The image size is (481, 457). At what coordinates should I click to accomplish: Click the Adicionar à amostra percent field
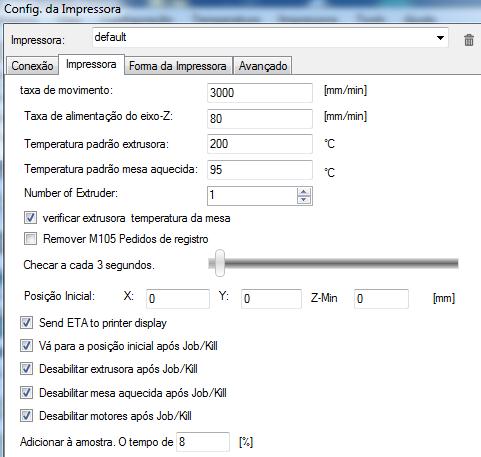[203, 442]
